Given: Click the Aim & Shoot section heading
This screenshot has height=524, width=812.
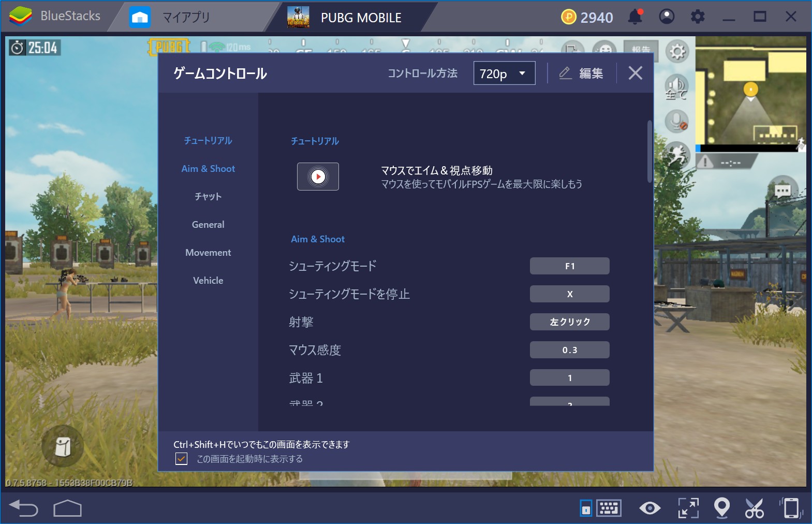Looking at the screenshot, I should pyautogui.click(x=318, y=239).
